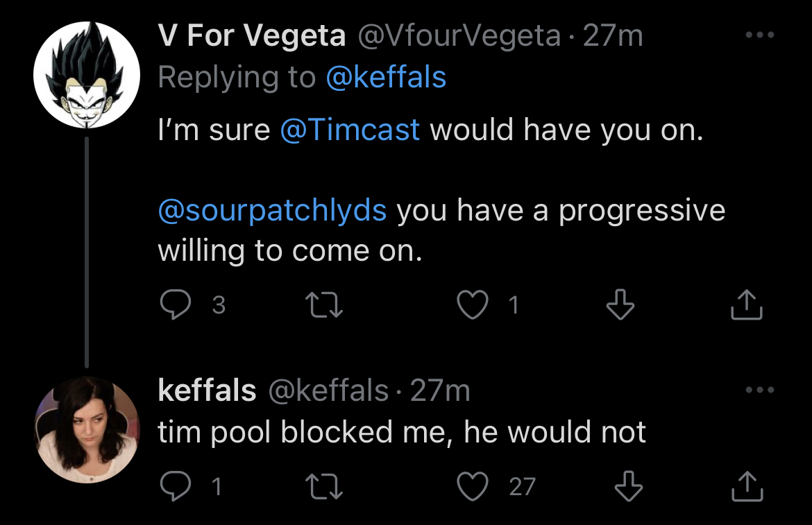
Task: Share V For Vegeta's tweet
Action: point(746,304)
